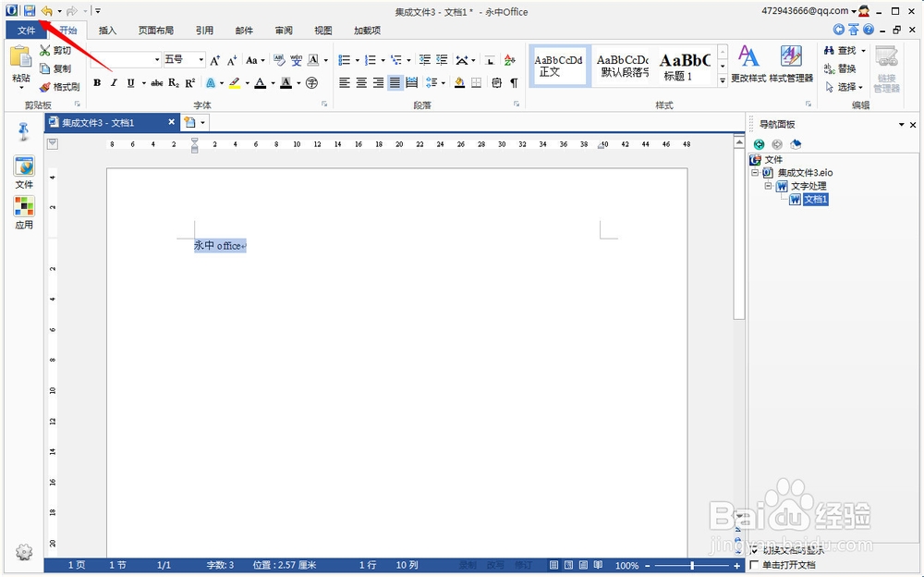Click the Superscript R² icon

click(189, 82)
